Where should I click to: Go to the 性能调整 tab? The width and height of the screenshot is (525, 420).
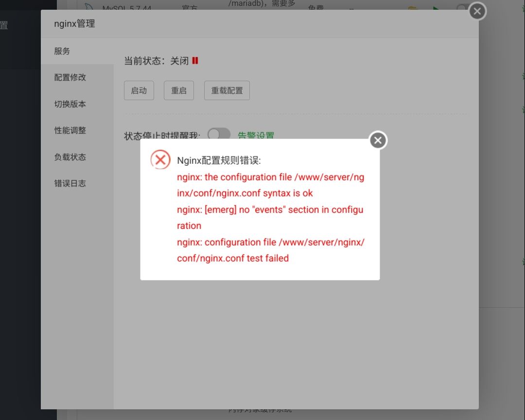click(77, 130)
